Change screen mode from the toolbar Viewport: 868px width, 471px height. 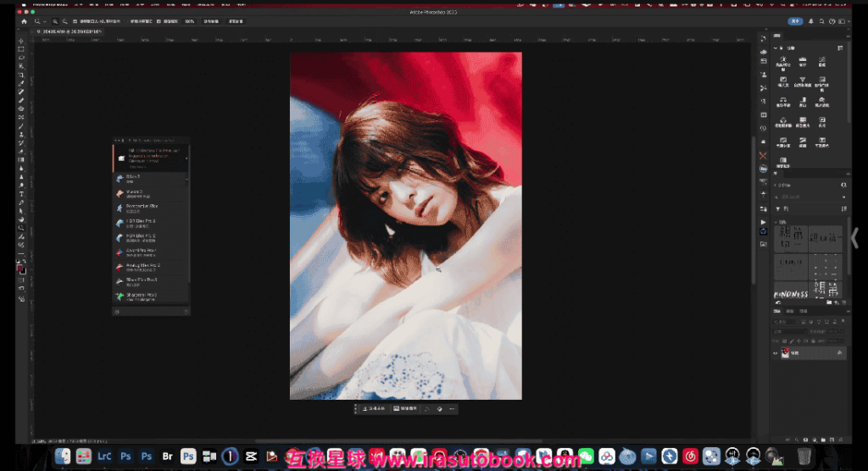coord(21,288)
